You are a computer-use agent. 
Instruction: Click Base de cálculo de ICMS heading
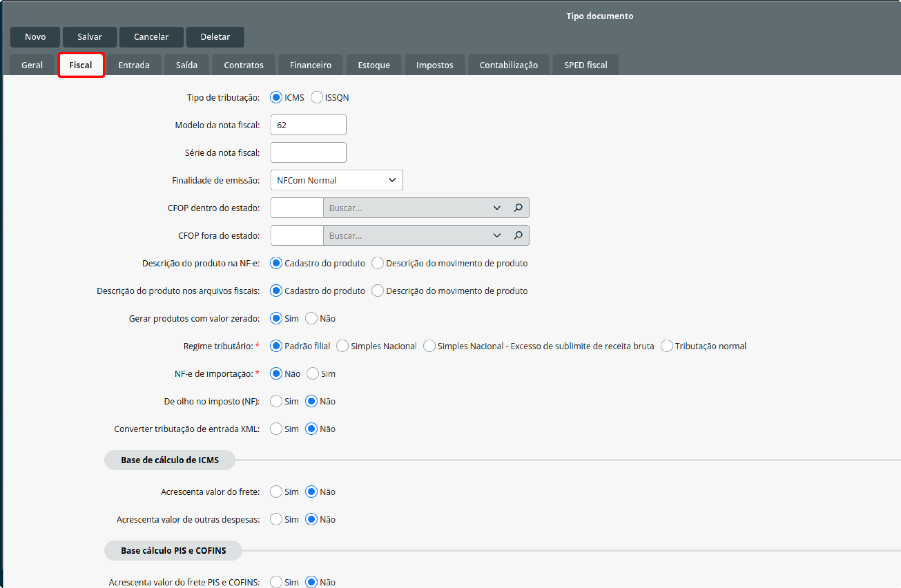pyautogui.click(x=169, y=460)
